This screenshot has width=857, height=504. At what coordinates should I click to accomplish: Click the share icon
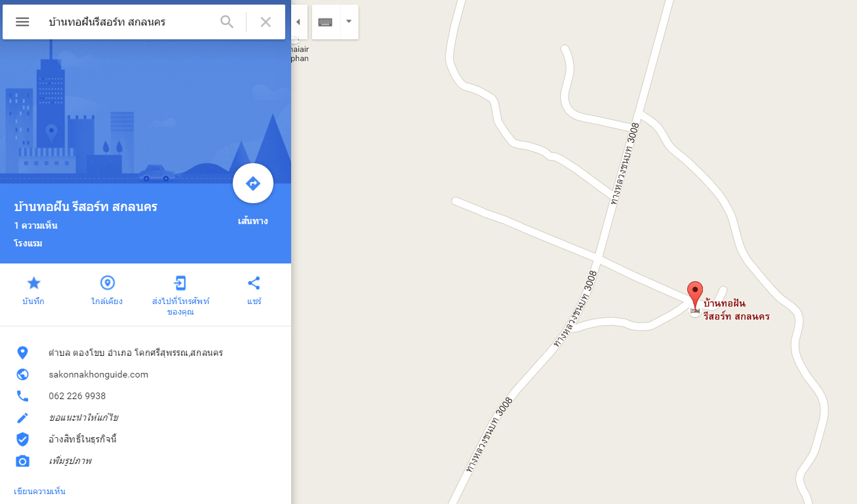[x=254, y=283]
